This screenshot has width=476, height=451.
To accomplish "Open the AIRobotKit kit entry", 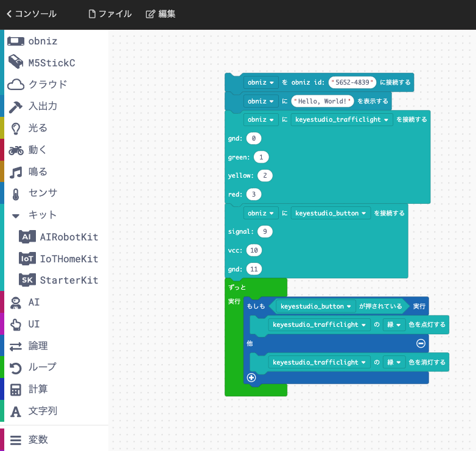I will (x=58, y=237).
